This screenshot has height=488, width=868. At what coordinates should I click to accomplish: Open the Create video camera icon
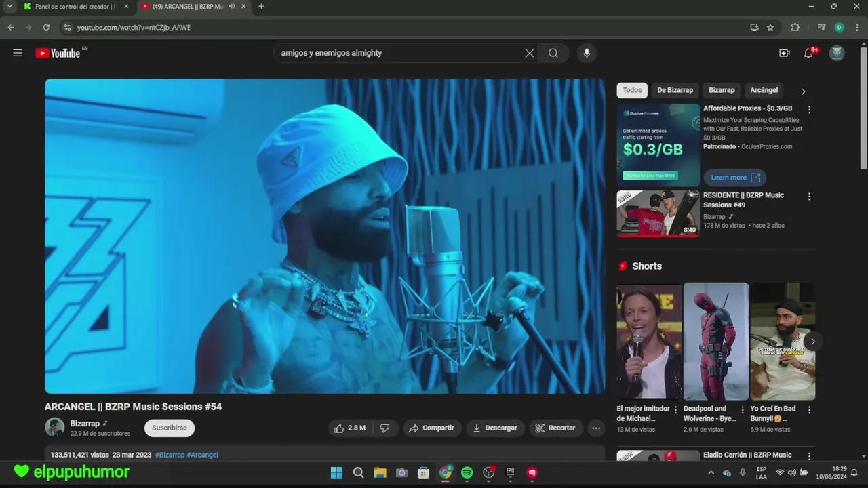click(x=785, y=53)
